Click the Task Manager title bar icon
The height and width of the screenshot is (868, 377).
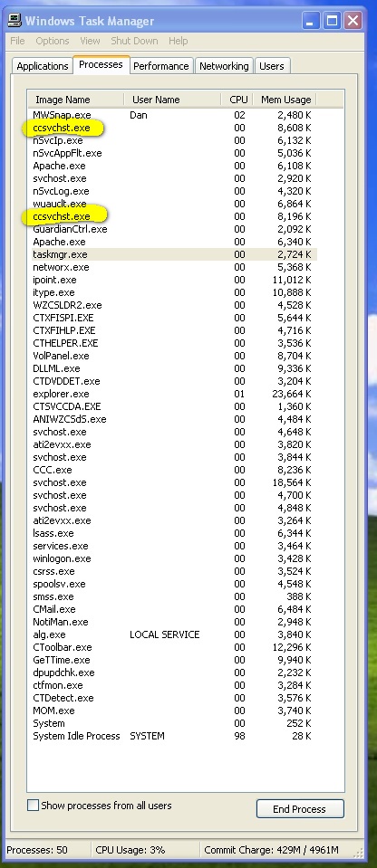coord(15,21)
